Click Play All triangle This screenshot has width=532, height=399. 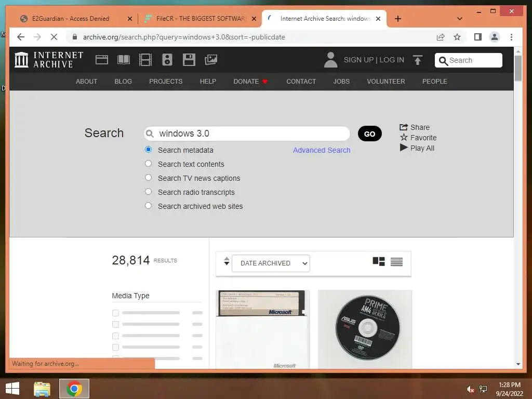(x=417, y=148)
